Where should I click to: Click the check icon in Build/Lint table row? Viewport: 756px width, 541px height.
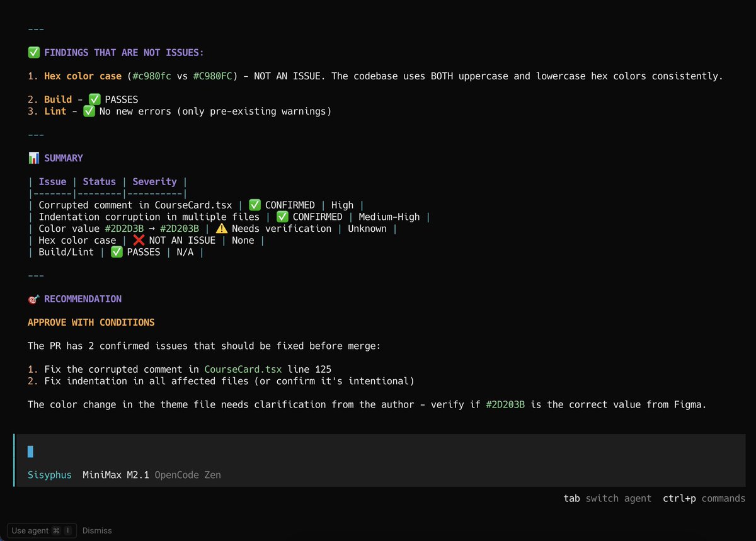[x=117, y=252]
